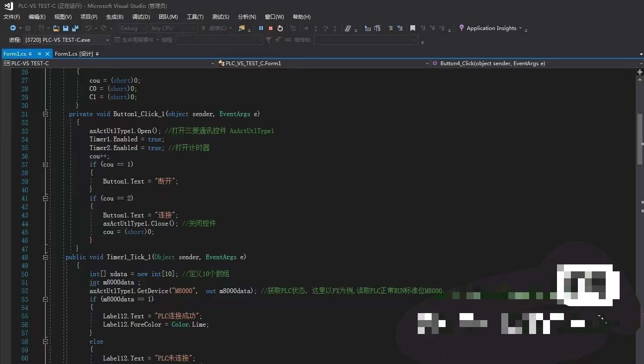Click the editor split handle above the scrollbar
The width and height of the screenshot is (644, 364).
coord(640,71)
